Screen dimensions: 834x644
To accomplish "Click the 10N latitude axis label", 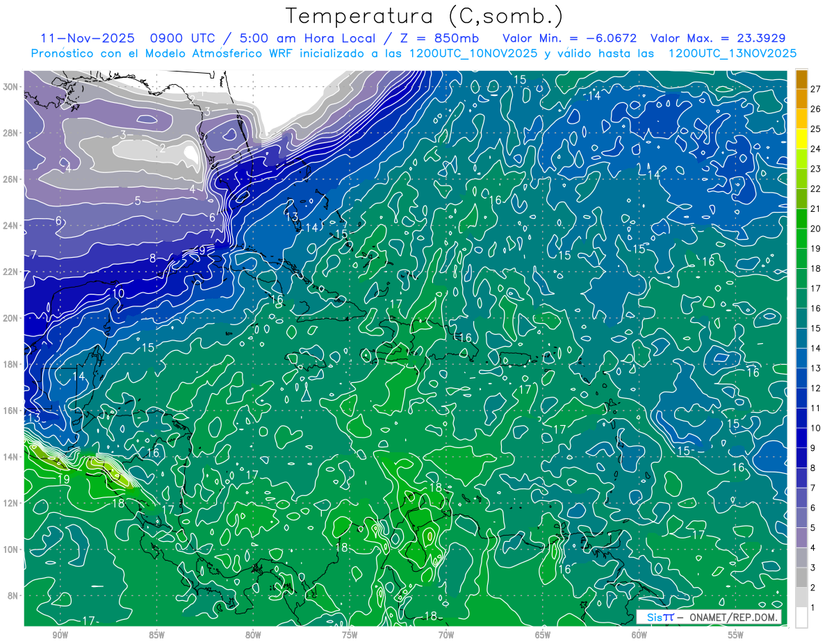I will [11, 550].
